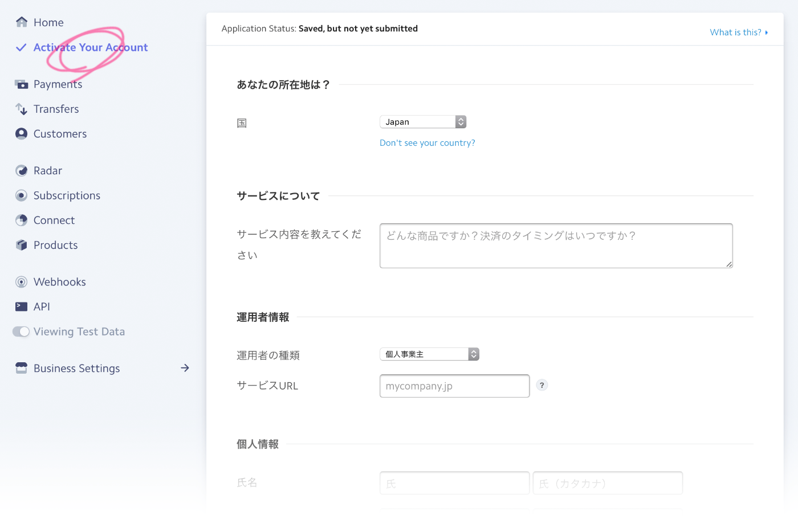Click the arrow next to Business Settings
Screen dimensions: 798x532
pos(185,368)
